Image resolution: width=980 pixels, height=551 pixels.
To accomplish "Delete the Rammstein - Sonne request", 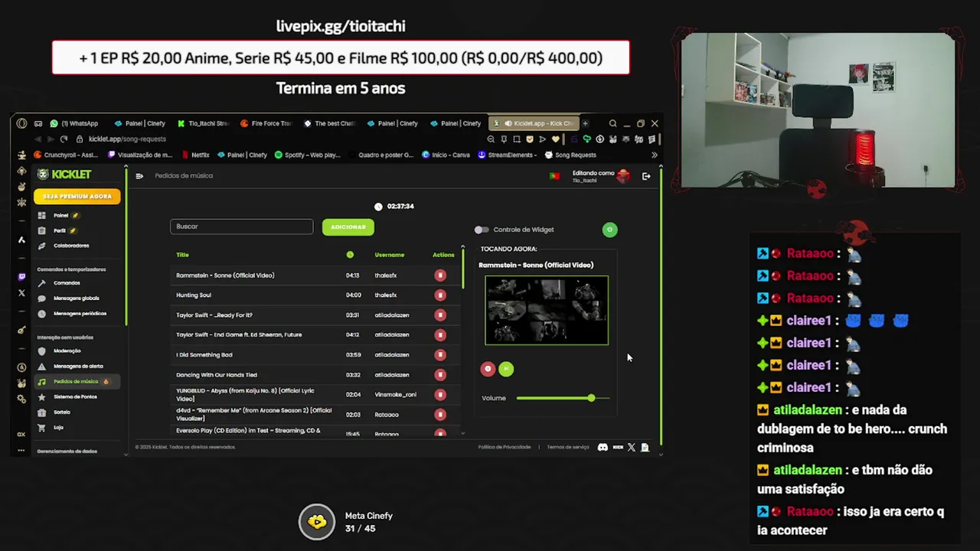I will (x=440, y=275).
